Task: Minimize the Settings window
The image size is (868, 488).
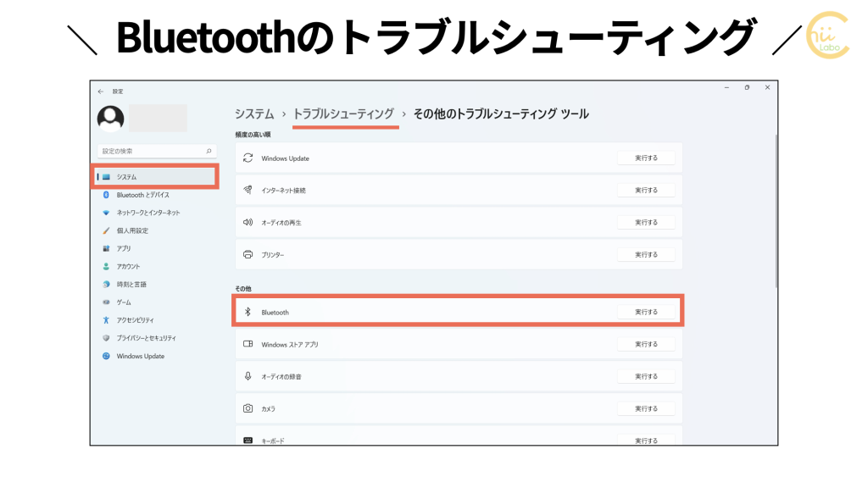Action: 726,87
